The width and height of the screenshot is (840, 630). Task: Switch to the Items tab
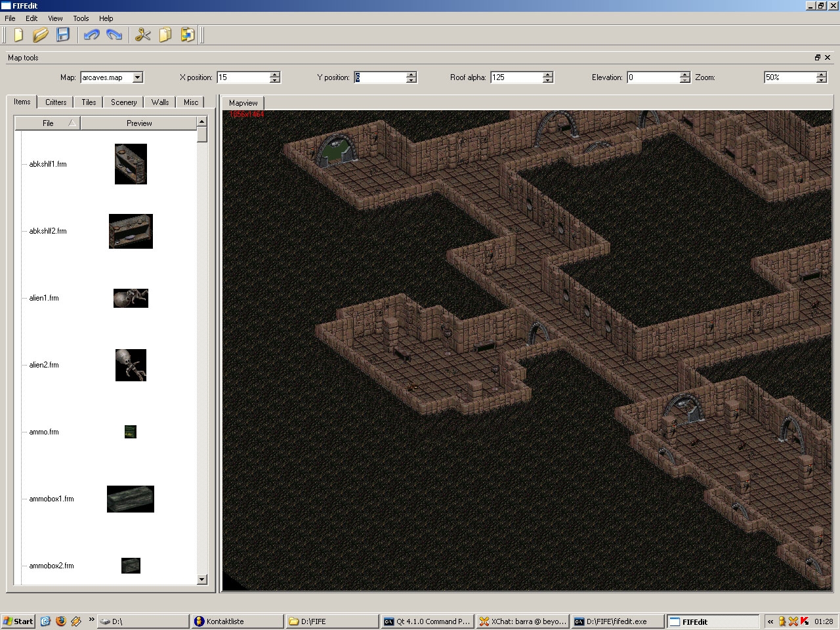(22, 102)
